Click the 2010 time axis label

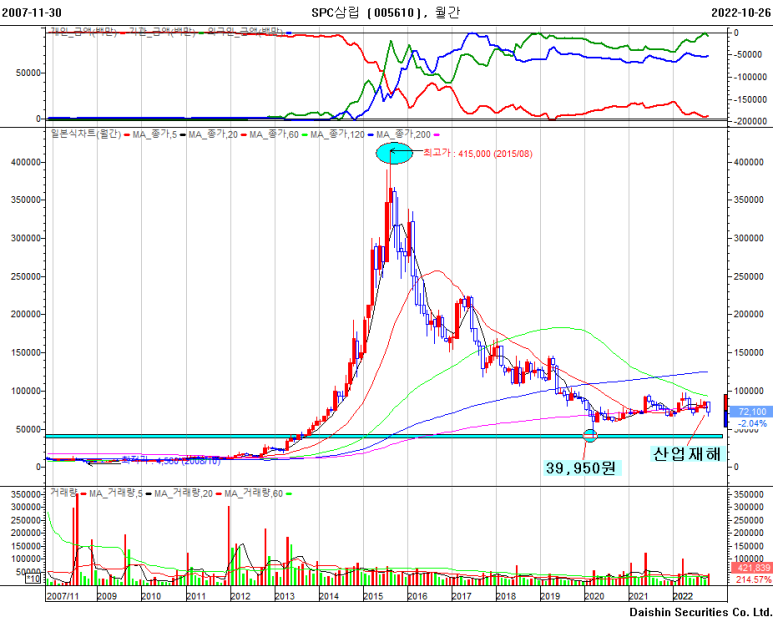(151, 596)
